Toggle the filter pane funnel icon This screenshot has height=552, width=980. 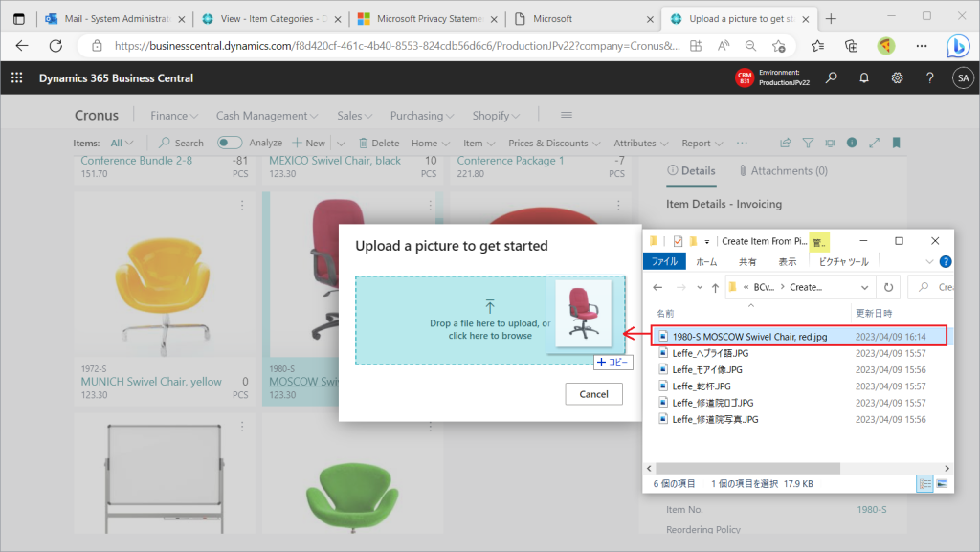tap(808, 143)
